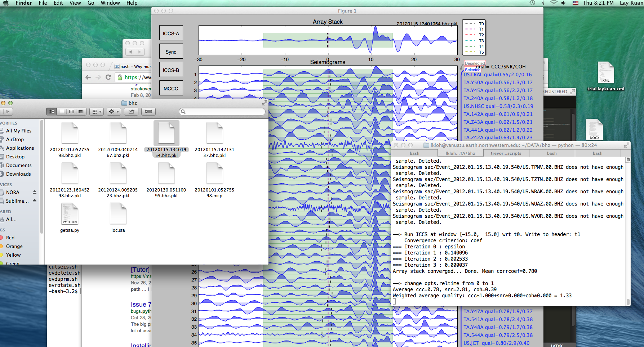The height and width of the screenshot is (347, 644).
Task: Toggle the Selected legend entry
Action: (472, 70)
